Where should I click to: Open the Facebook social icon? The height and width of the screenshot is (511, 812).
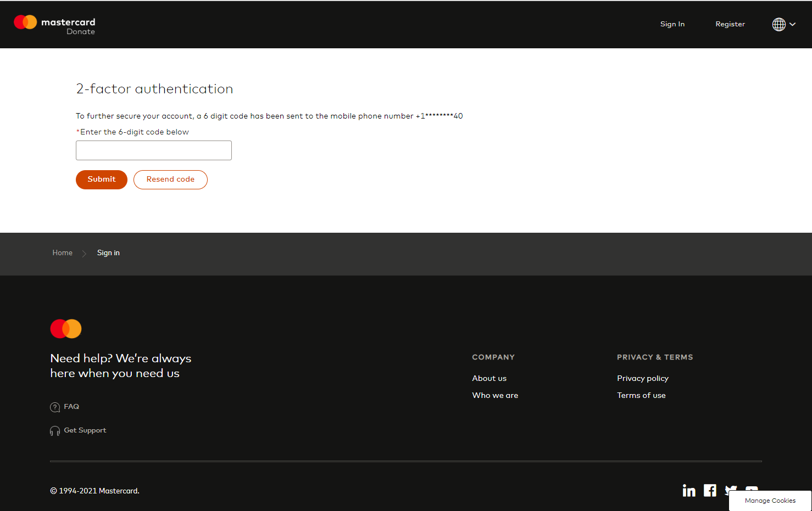(710, 490)
